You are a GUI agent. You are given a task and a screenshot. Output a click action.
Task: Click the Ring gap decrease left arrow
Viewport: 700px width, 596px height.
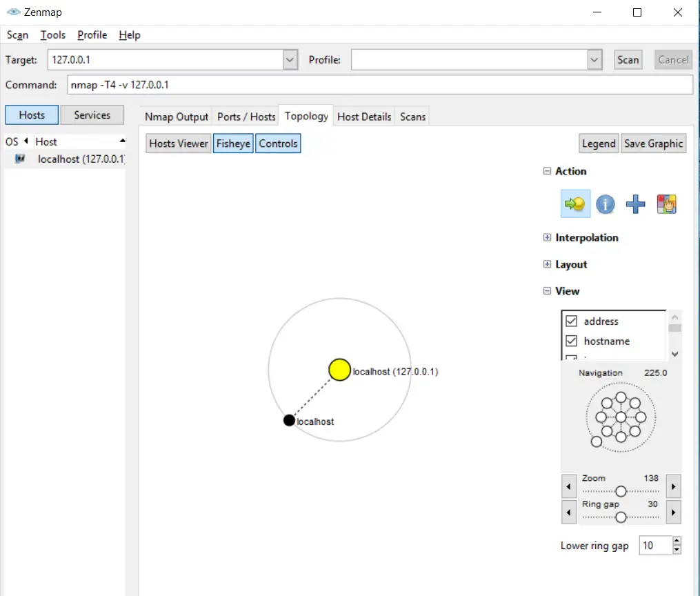[568, 512]
